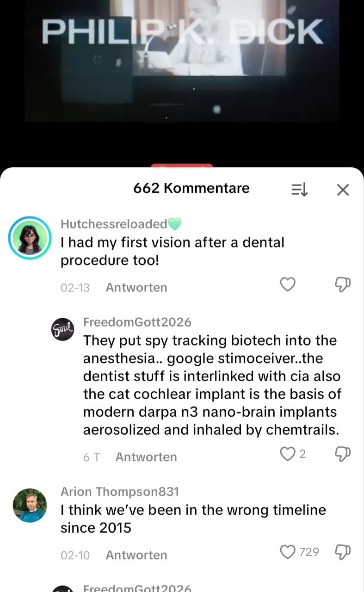Tap the Philip K. Dick video preview
This screenshot has width=364, height=592.
point(182,60)
